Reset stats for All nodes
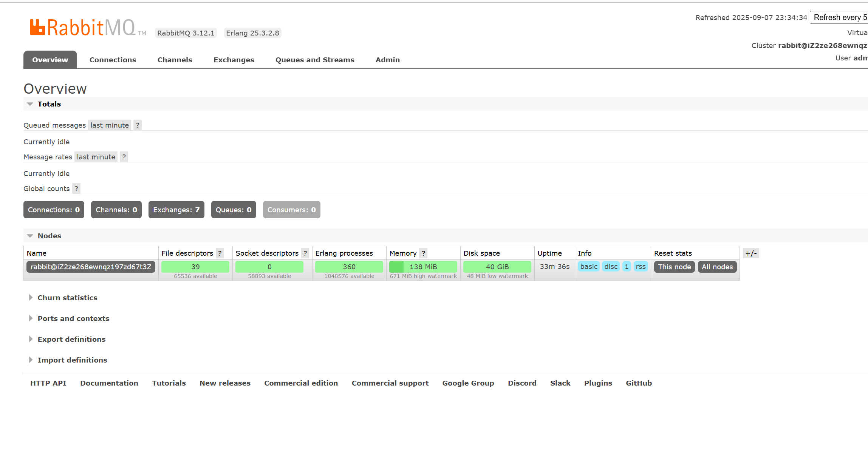Viewport: 868px width, 463px height. (x=717, y=267)
